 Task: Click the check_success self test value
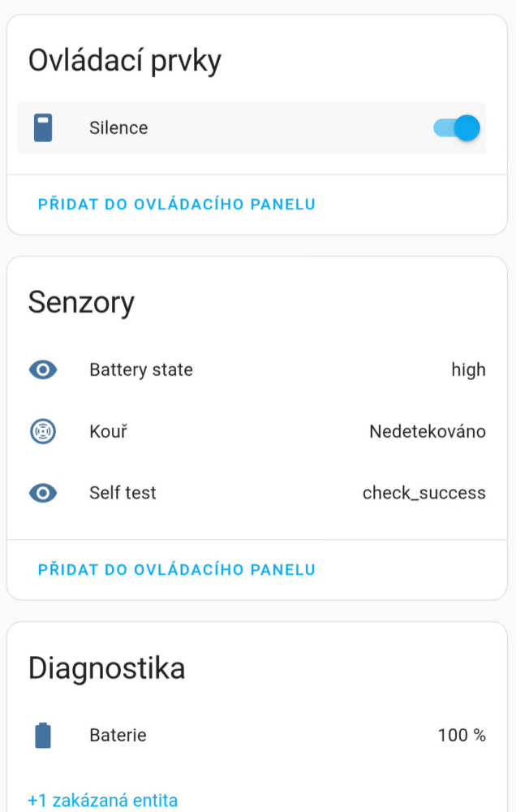click(x=424, y=493)
